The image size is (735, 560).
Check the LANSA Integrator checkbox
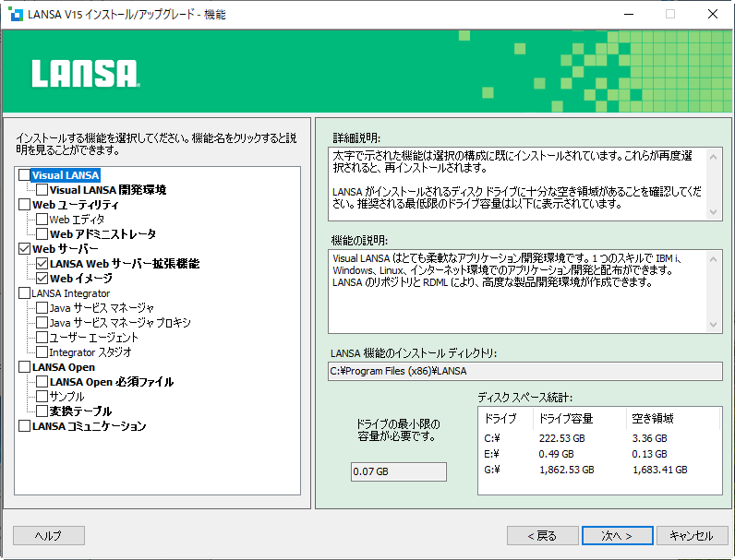pos(24,293)
